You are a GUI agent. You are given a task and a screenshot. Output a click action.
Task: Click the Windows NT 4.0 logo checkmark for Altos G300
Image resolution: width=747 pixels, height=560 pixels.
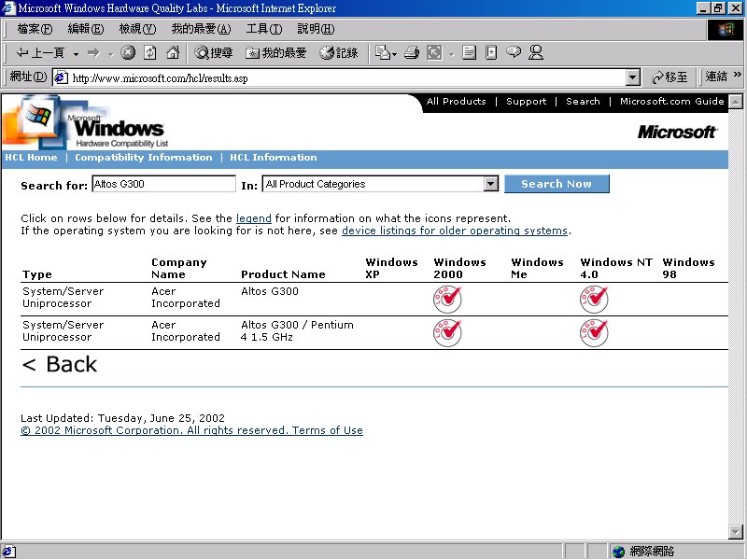pyautogui.click(x=594, y=299)
